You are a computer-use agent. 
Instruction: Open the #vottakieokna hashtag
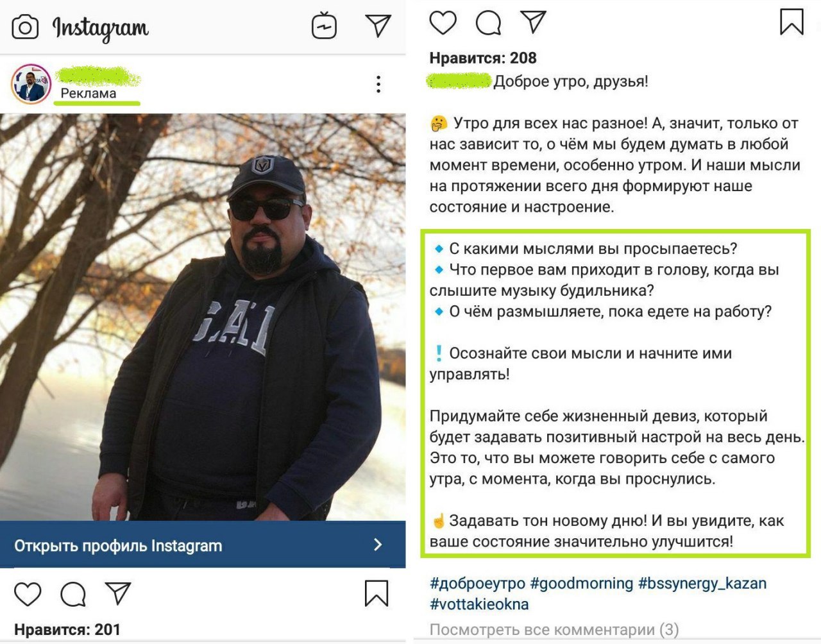click(x=479, y=604)
